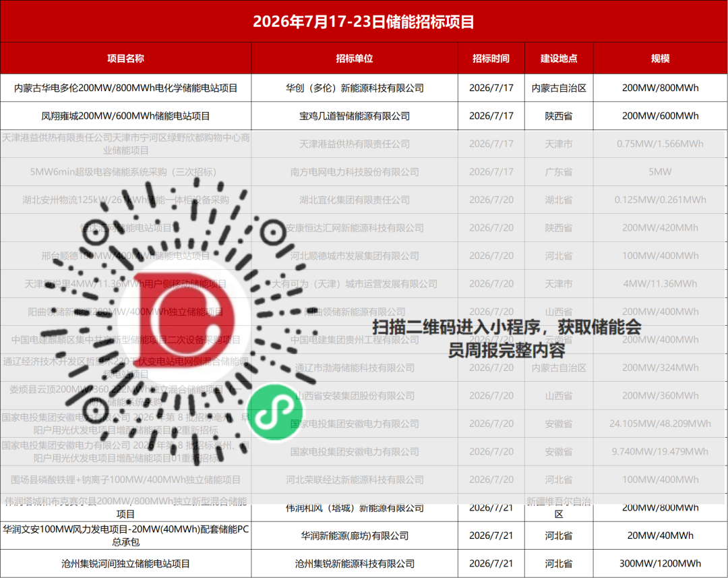The width and height of the screenshot is (728, 578).
Task: Click the scale cell 5MW
Action: click(x=660, y=172)
